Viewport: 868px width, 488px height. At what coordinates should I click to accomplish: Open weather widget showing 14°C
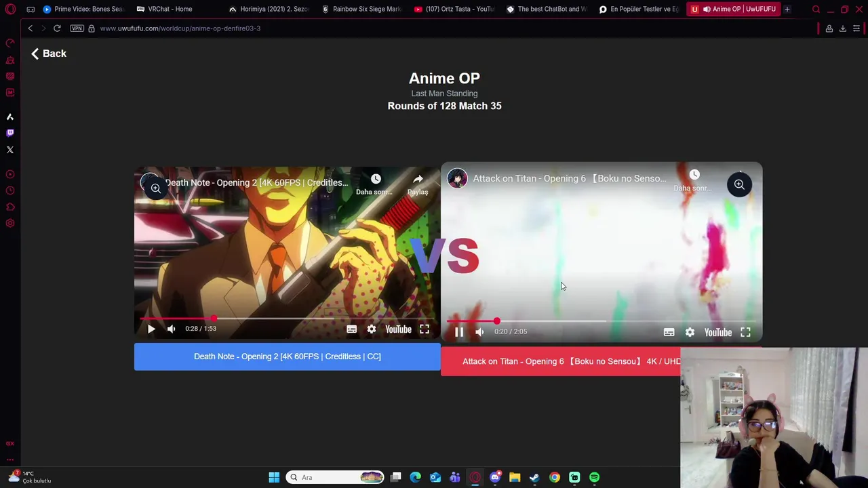pyautogui.click(x=30, y=477)
